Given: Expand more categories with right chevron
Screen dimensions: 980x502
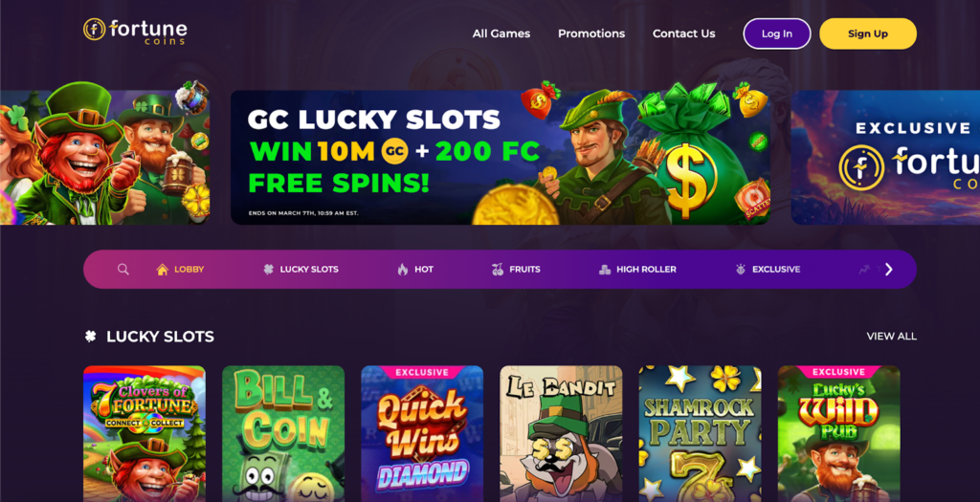Looking at the screenshot, I should tap(889, 269).
